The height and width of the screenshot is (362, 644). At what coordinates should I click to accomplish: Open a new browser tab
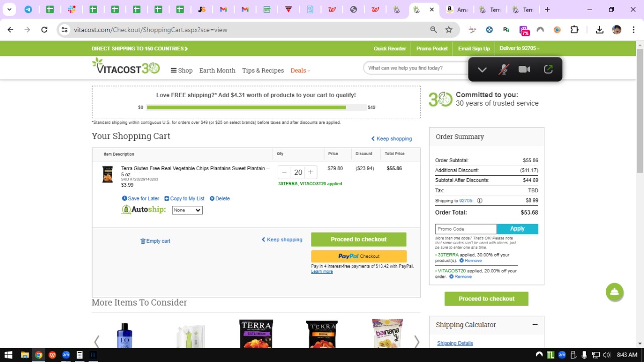click(547, 10)
